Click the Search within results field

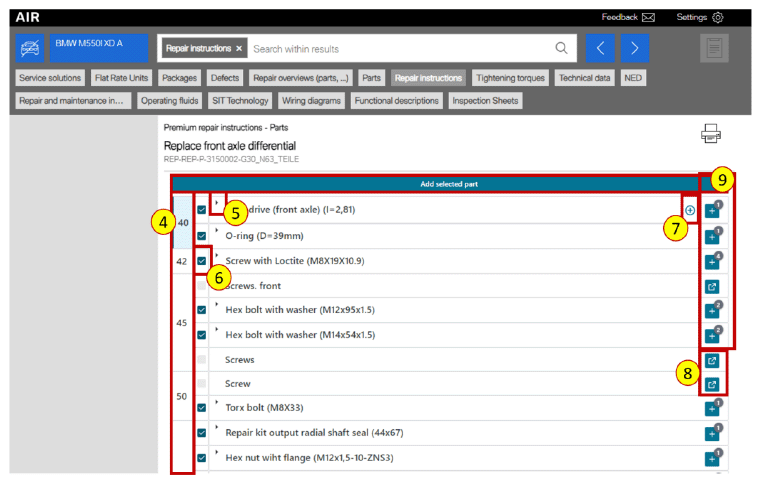[400, 48]
